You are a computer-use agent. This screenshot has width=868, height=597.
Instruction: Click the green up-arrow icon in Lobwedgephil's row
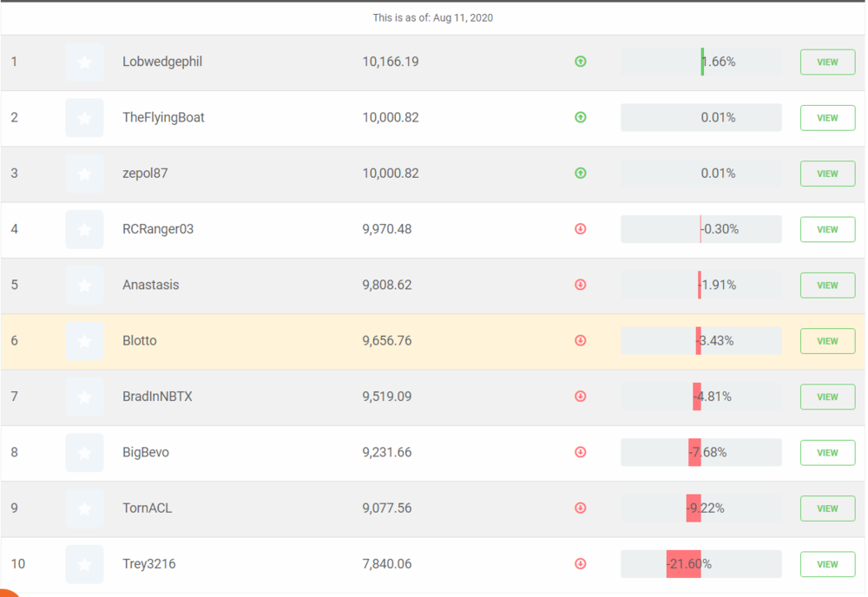point(581,62)
